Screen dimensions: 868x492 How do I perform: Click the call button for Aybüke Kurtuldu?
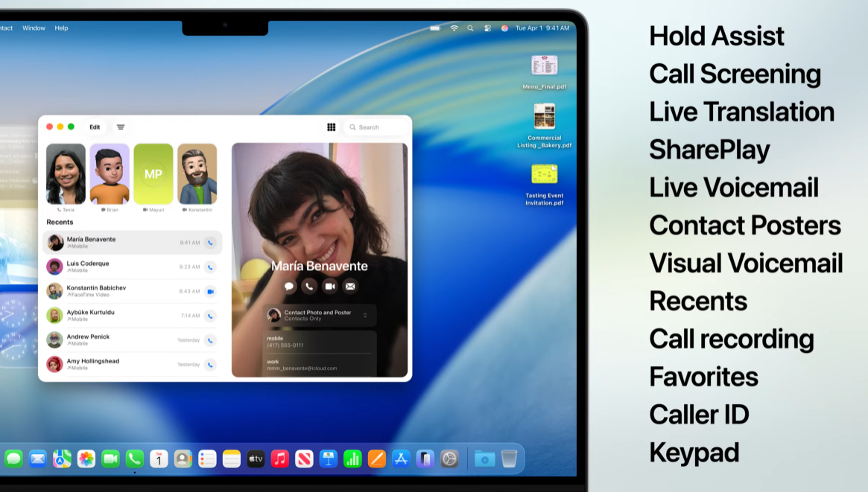(x=210, y=316)
